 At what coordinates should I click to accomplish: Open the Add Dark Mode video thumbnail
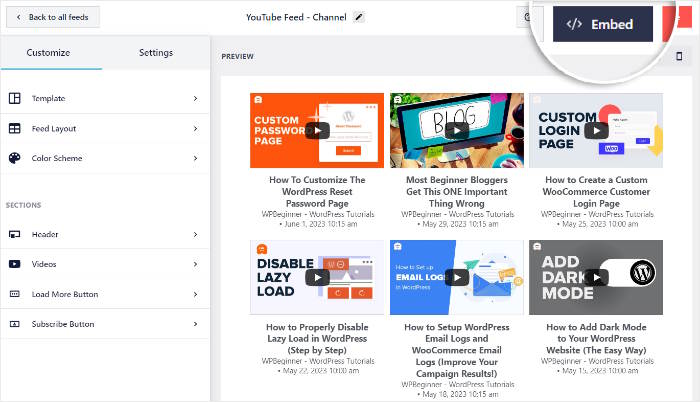(x=595, y=278)
